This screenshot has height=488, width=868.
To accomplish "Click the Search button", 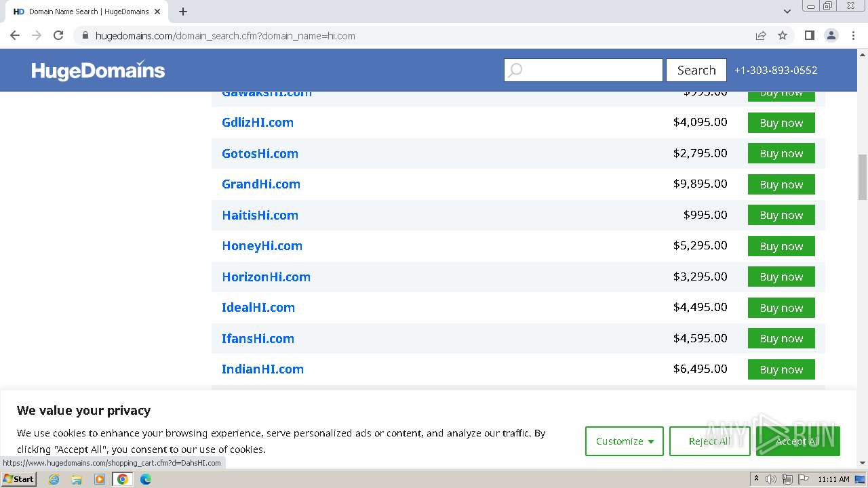I will pos(696,70).
